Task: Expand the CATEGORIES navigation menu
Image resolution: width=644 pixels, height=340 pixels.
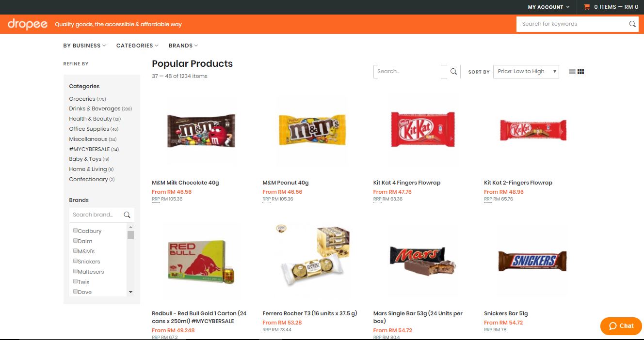Action: [137, 45]
